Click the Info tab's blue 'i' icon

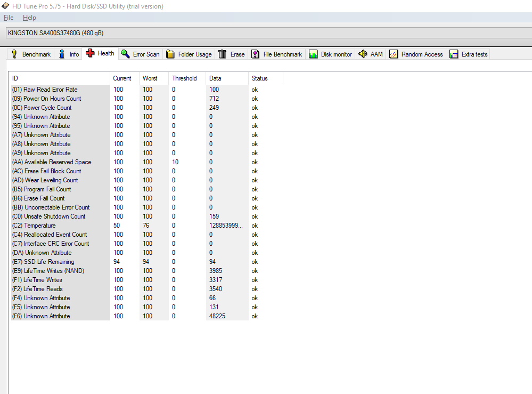62,54
